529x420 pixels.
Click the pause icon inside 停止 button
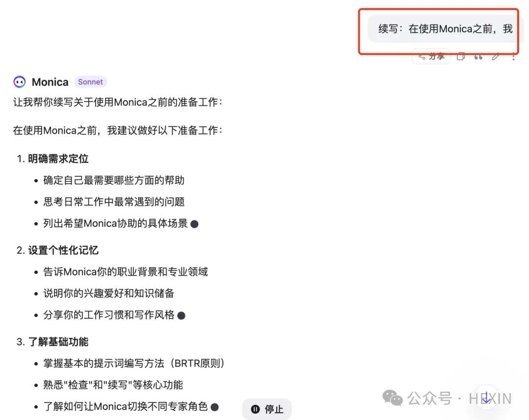point(255,409)
